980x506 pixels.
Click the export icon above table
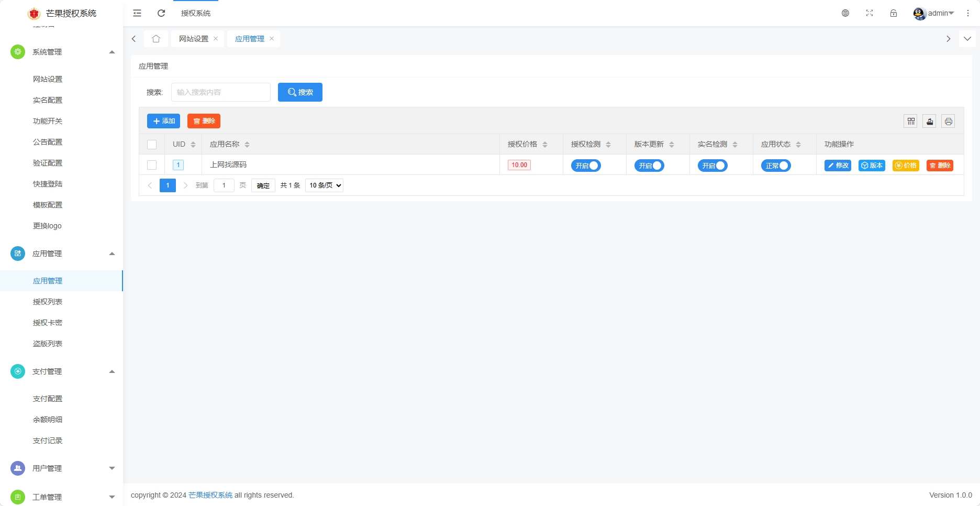click(x=930, y=122)
